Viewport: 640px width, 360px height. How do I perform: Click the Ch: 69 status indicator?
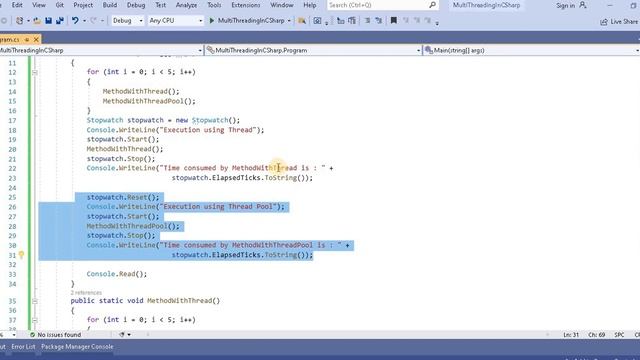coord(596,335)
